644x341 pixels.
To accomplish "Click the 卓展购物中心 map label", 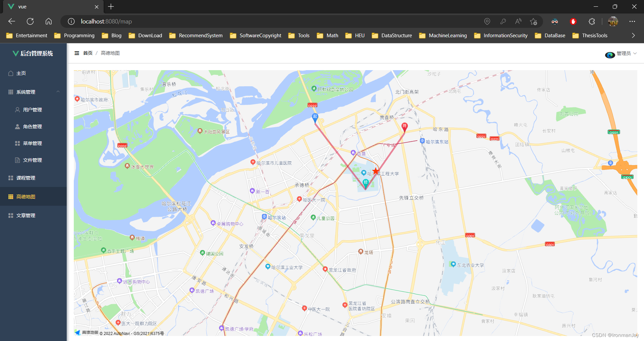I will pos(230,224).
